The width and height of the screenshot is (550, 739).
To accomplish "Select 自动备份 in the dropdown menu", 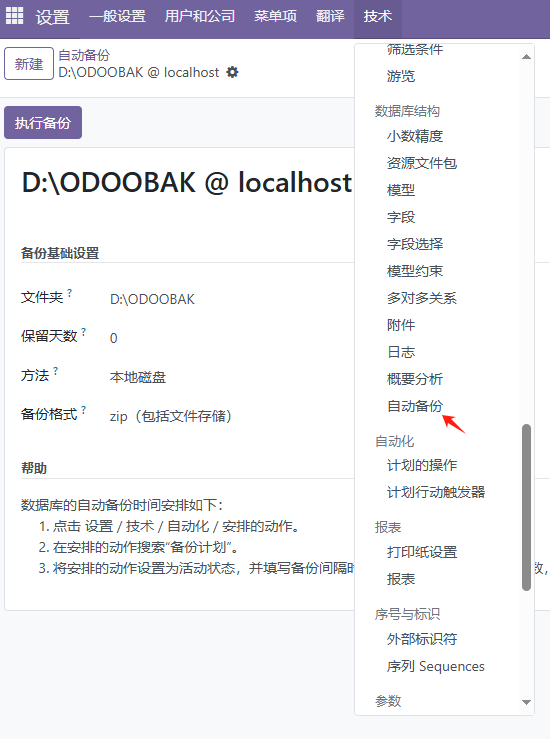I will [415, 406].
